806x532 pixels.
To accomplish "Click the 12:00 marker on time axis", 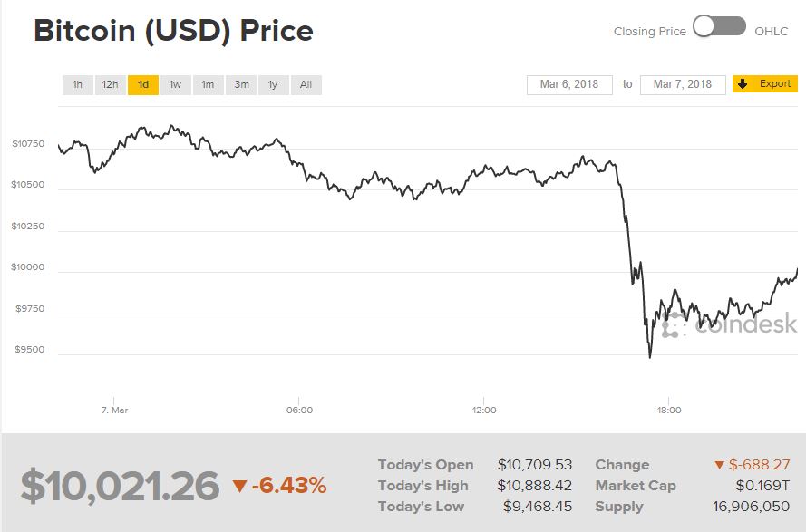I will (x=484, y=410).
